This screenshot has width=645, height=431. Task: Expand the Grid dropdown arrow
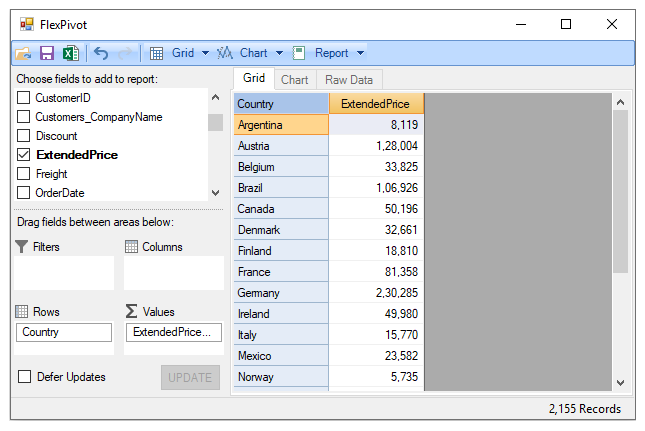tap(205, 53)
